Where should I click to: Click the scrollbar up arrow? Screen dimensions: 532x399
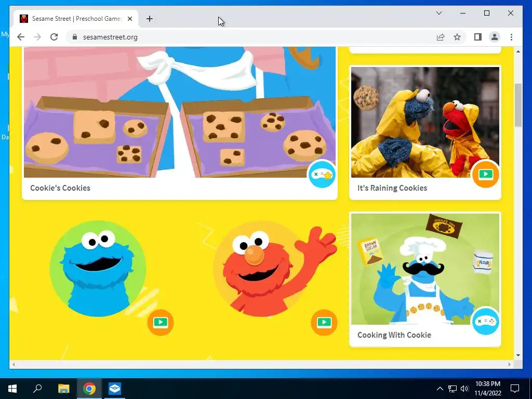tap(518, 51)
